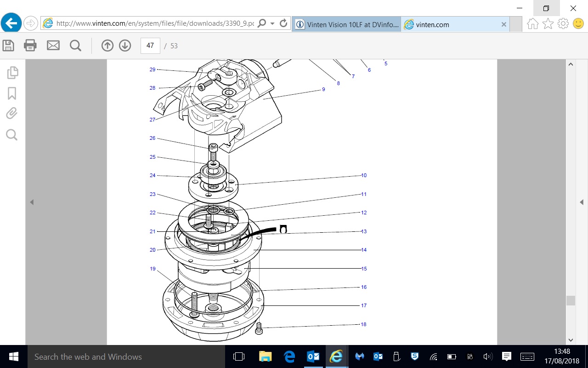Click the page number field showing 47
Viewport: 588px width, 368px height.
pyautogui.click(x=150, y=46)
